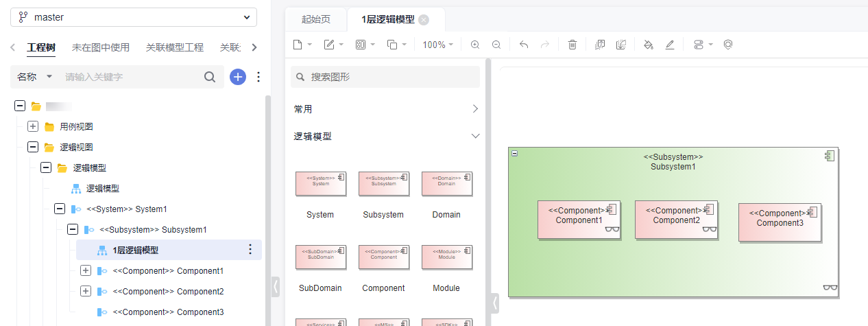Select Component2 box on the canvas
Image resolution: width=868 pixels, height=326 pixels.
pos(677,220)
